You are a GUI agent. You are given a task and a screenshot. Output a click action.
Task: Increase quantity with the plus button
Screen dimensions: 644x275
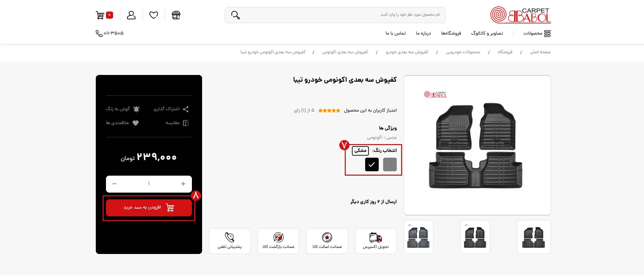pyautogui.click(x=183, y=184)
